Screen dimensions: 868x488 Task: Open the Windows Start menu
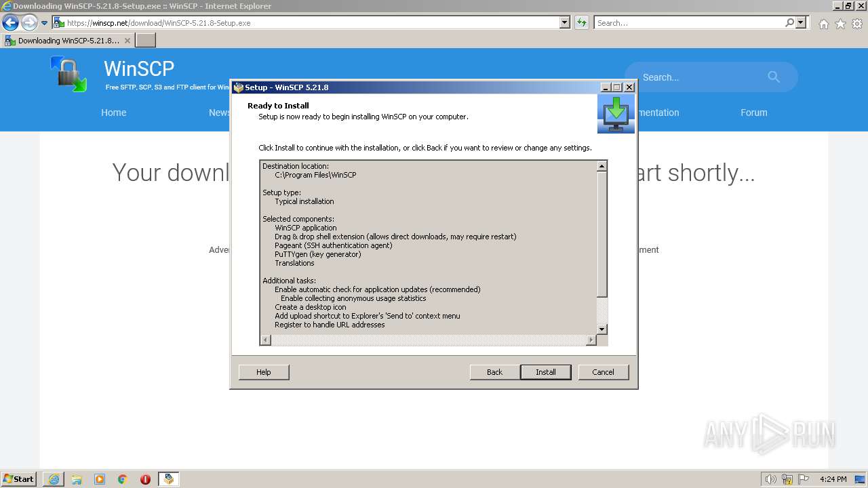point(18,479)
